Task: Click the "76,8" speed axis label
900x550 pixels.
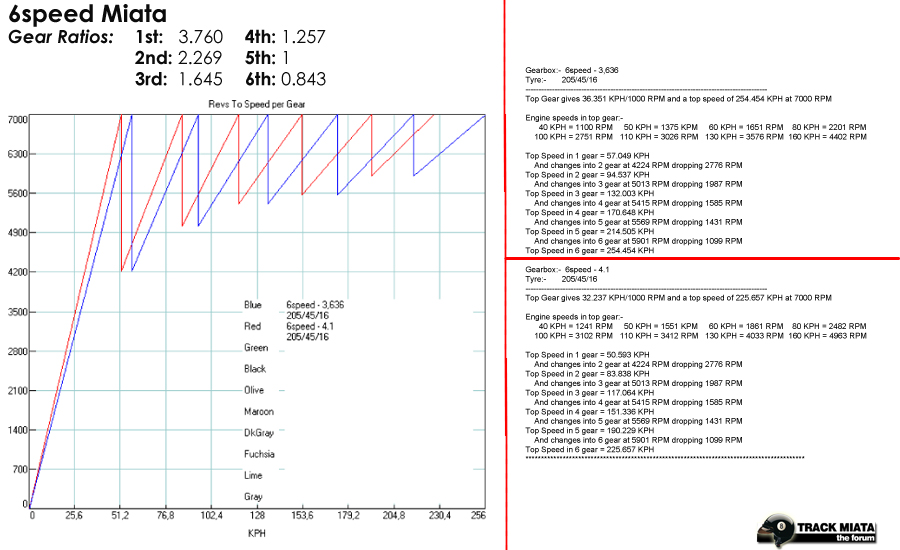Action: point(165,516)
